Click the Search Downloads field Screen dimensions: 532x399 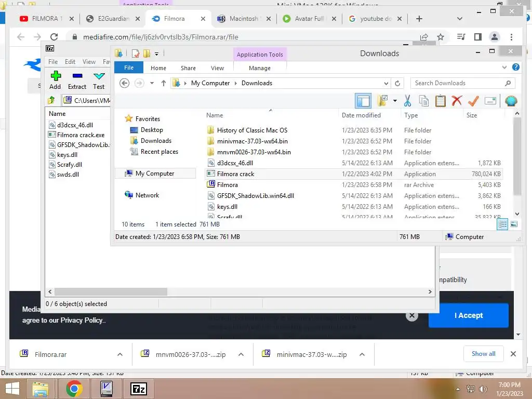463,83
